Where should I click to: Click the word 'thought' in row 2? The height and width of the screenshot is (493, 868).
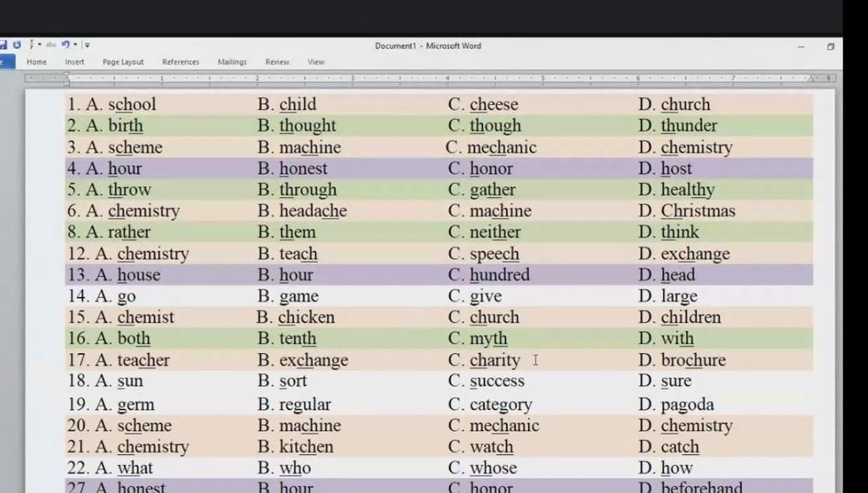click(x=308, y=125)
